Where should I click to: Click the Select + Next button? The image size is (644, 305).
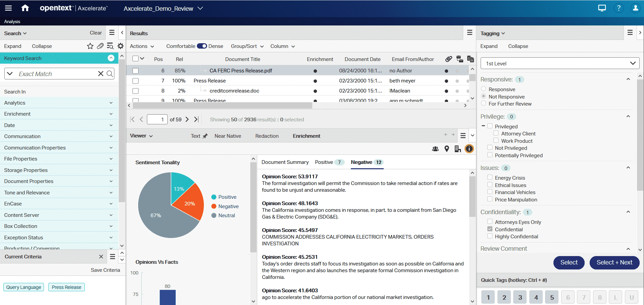coord(614,263)
